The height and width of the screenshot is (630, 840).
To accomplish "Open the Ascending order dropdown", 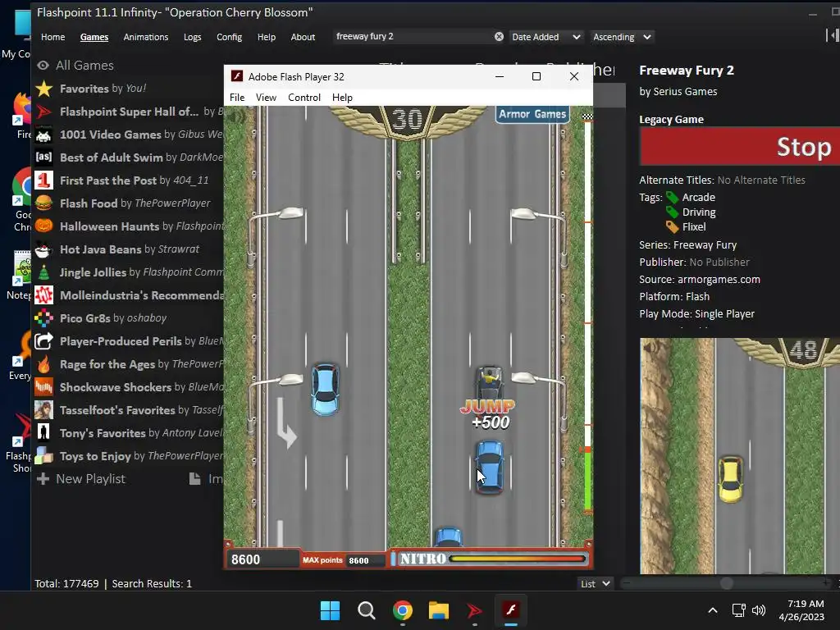I will 622,37.
